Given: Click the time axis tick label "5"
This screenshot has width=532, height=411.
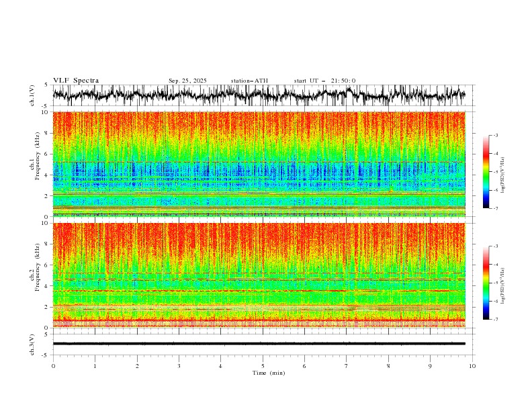Looking at the screenshot, I should click(x=262, y=366).
